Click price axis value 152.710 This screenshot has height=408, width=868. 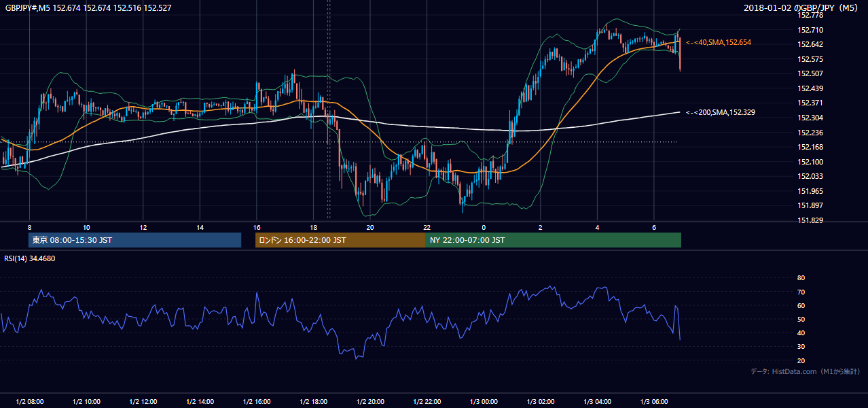click(x=810, y=30)
